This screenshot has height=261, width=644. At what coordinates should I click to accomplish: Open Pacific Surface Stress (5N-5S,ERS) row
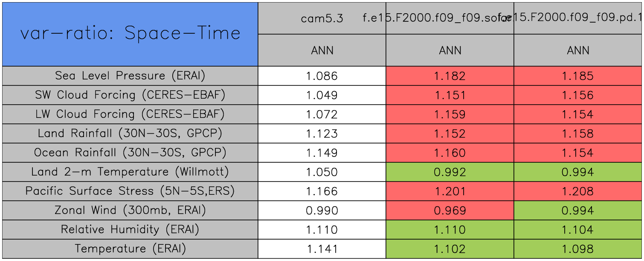tap(130, 191)
